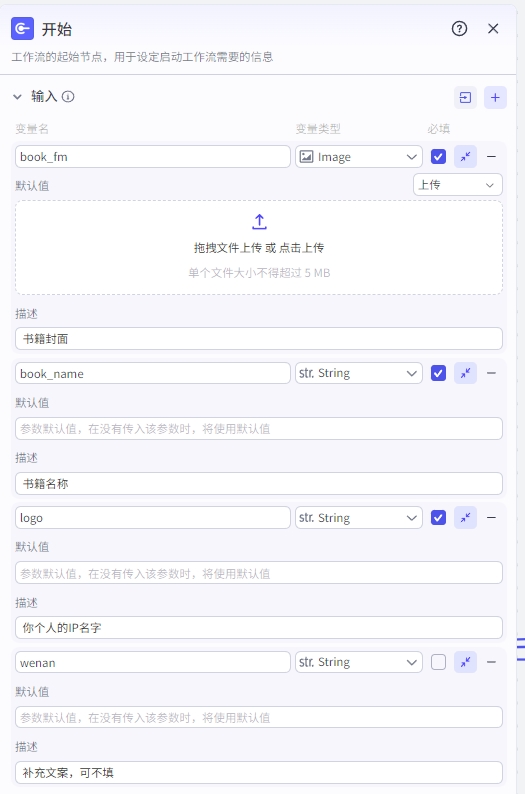The width and height of the screenshot is (525, 794).
Task: Open the upload method dropdown
Action: point(458,185)
